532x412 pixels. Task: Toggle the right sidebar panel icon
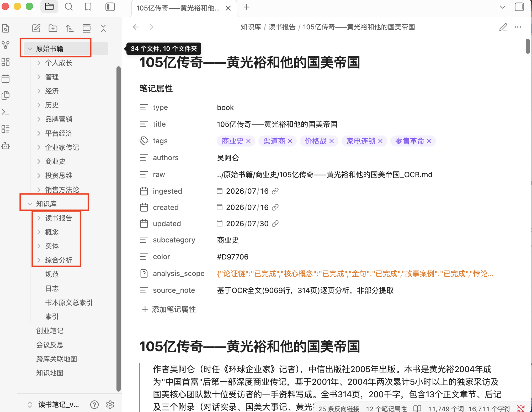(519, 7)
